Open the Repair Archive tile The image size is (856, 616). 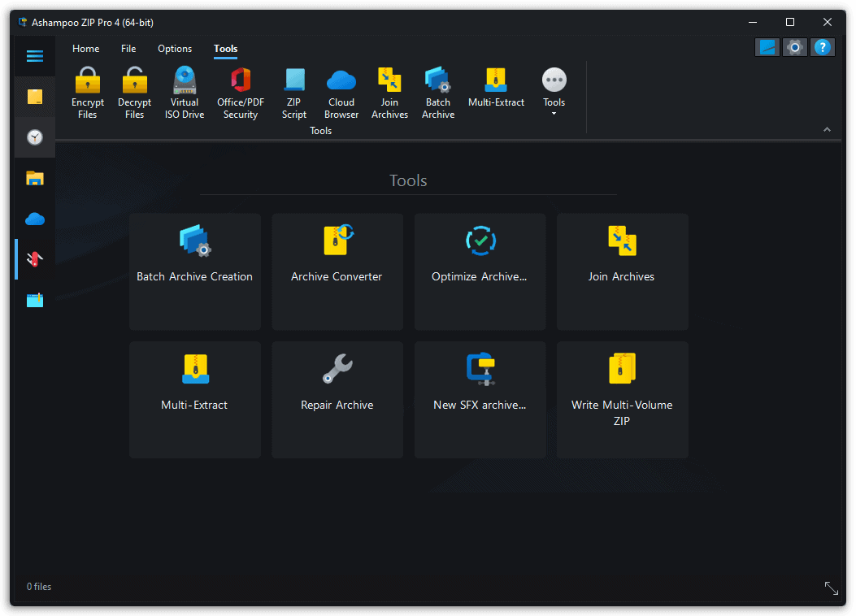(x=337, y=400)
